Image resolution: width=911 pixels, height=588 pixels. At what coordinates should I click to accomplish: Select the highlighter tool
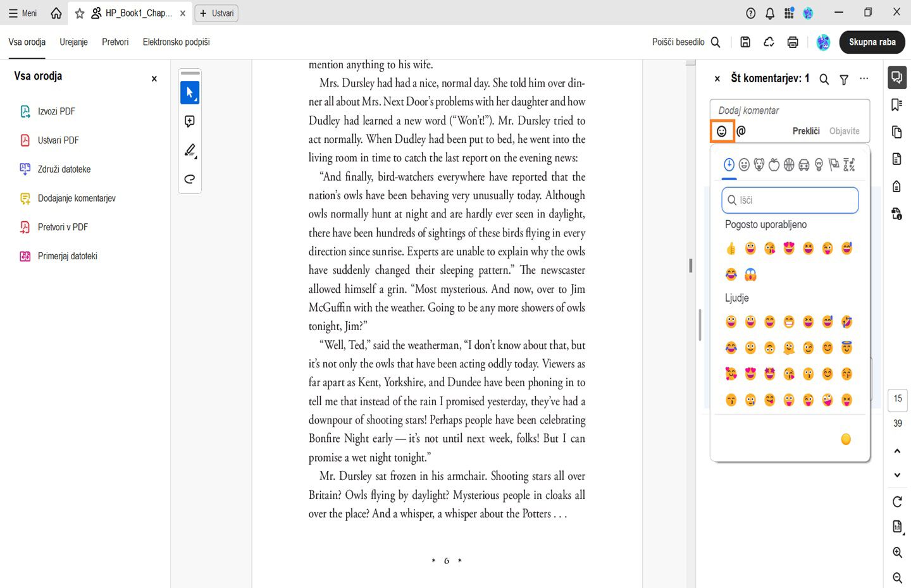190,150
